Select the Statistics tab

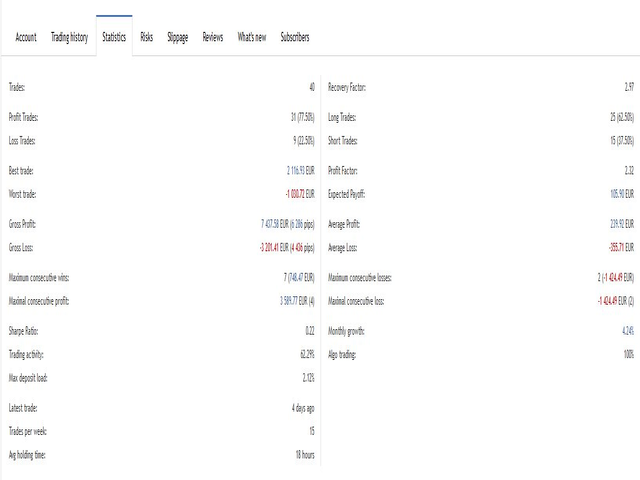(114, 38)
